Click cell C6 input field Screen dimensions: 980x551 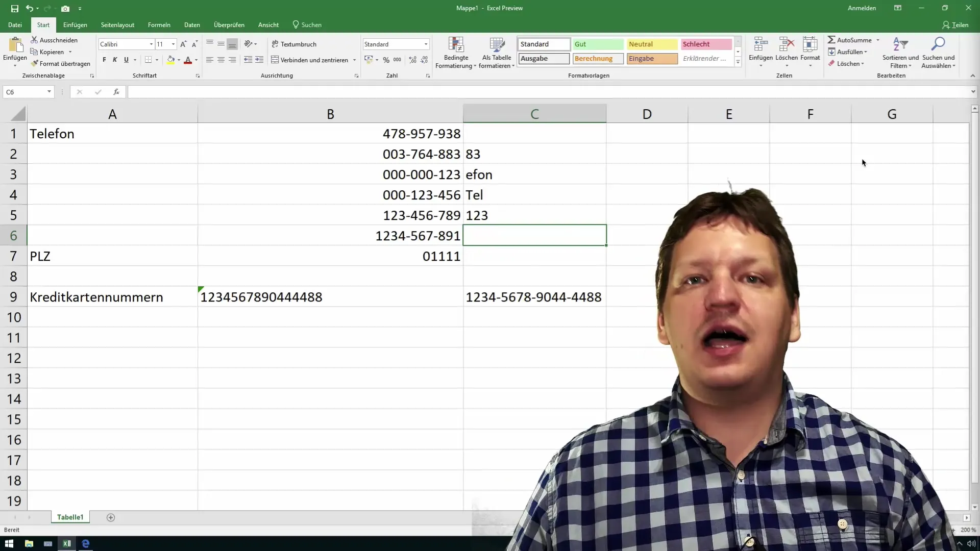534,235
